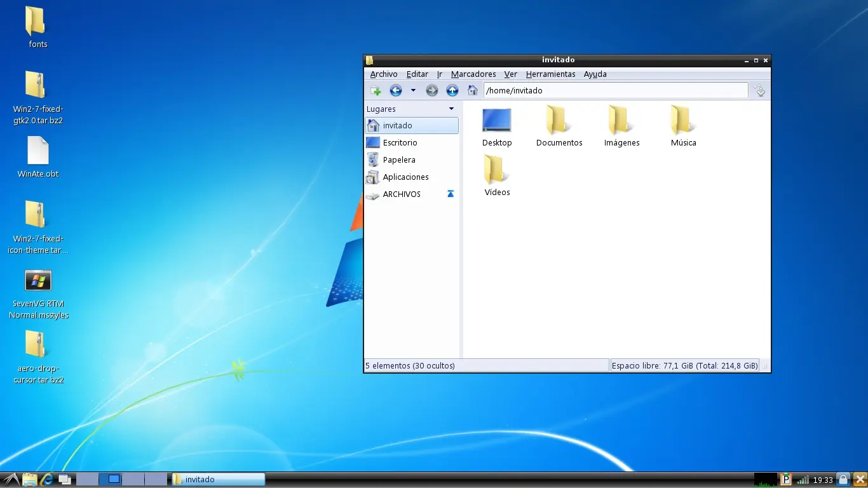Image resolution: width=868 pixels, height=488 pixels.
Task: Open the Herramientas menu
Action: (551, 74)
